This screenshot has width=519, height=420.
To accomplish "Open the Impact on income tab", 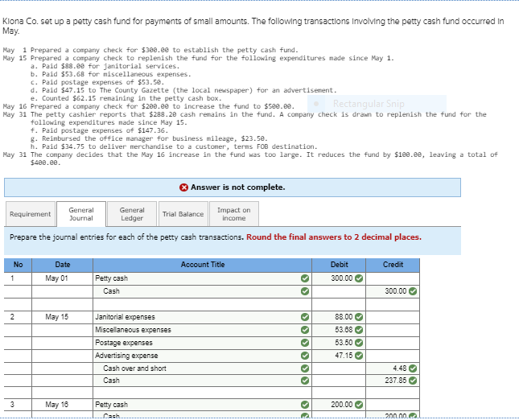I will [234, 214].
